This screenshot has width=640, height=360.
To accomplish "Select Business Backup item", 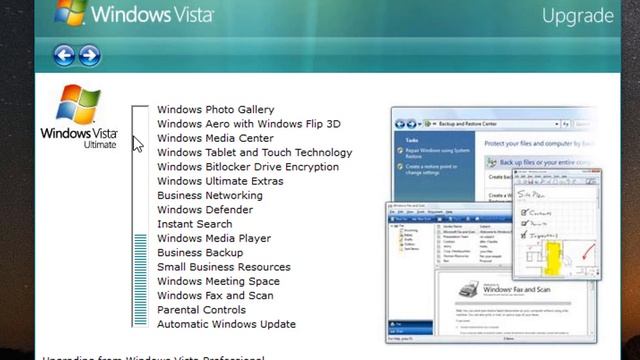I will click(200, 253).
